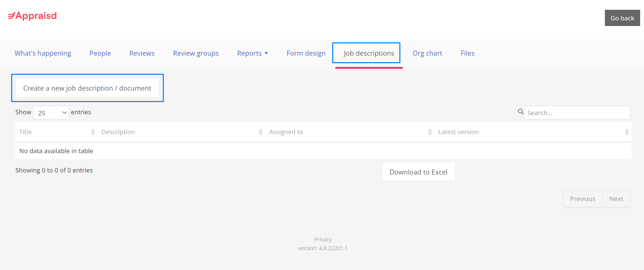This screenshot has height=270, width=644.
Task: Click 'No data available in table' row
Action: 324,151
